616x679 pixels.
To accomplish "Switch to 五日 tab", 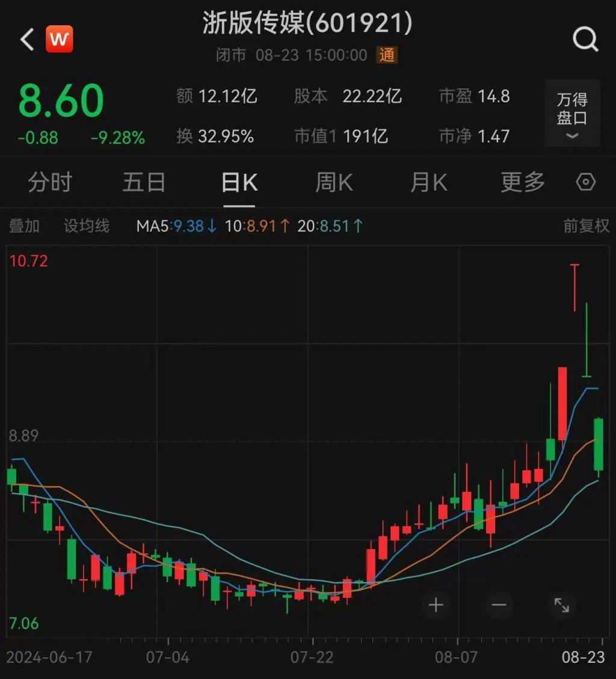I will click(144, 182).
